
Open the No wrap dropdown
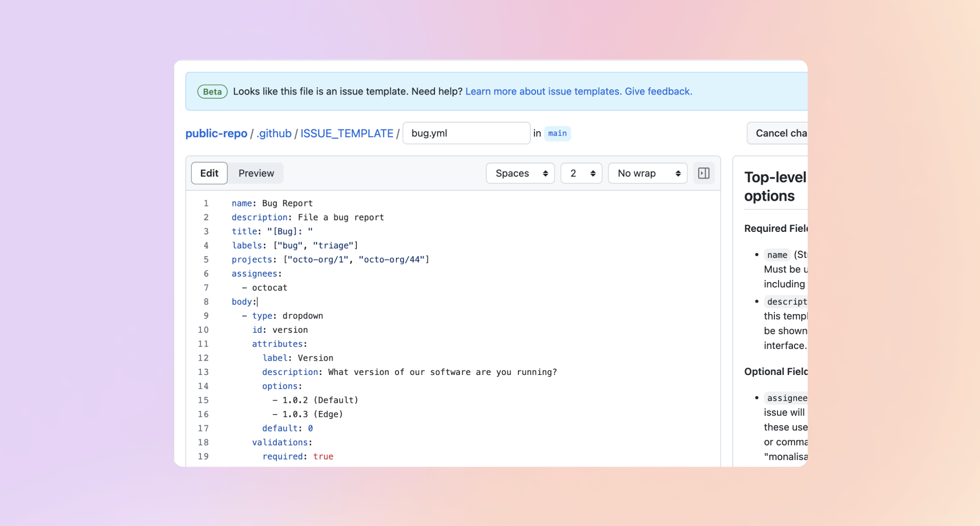[648, 173]
